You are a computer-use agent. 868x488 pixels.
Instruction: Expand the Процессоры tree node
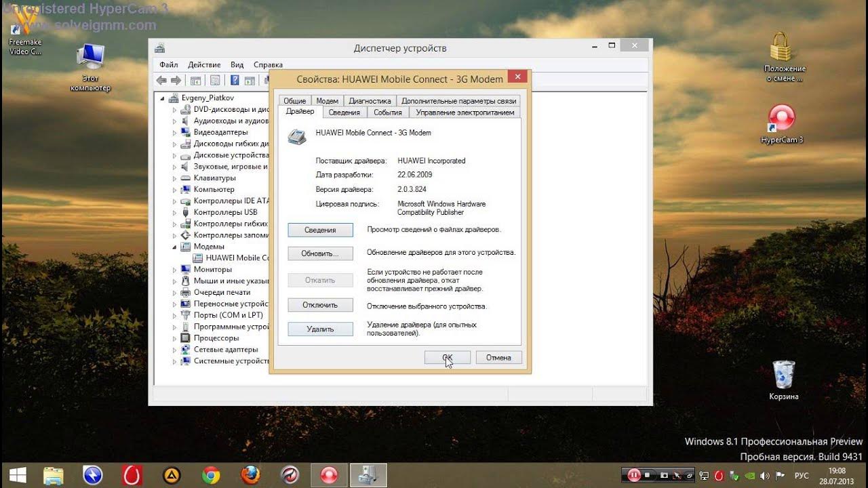pyautogui.click(x=174, y=338)
